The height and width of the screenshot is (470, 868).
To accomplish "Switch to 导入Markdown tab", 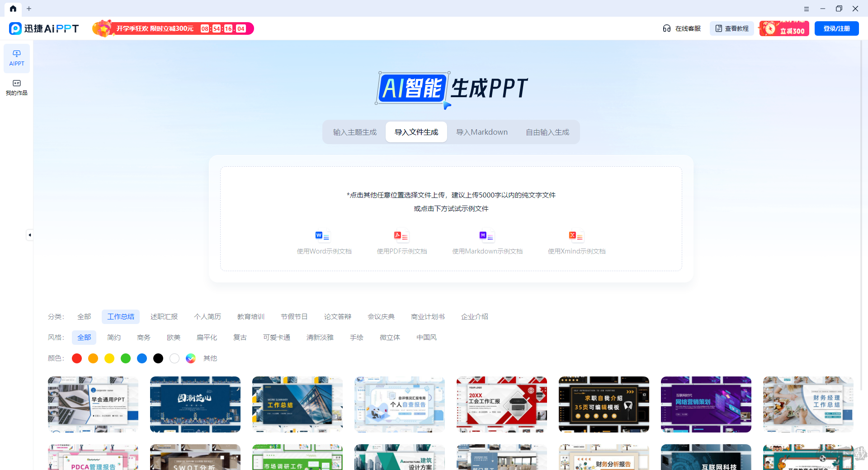I will pyautogui.click(x=482, y=132).
